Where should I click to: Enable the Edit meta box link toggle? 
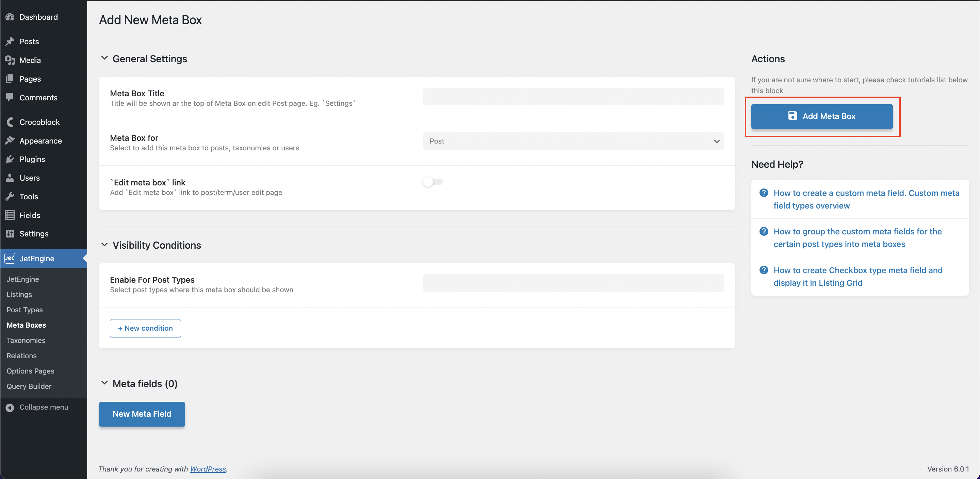coord(432,182)
